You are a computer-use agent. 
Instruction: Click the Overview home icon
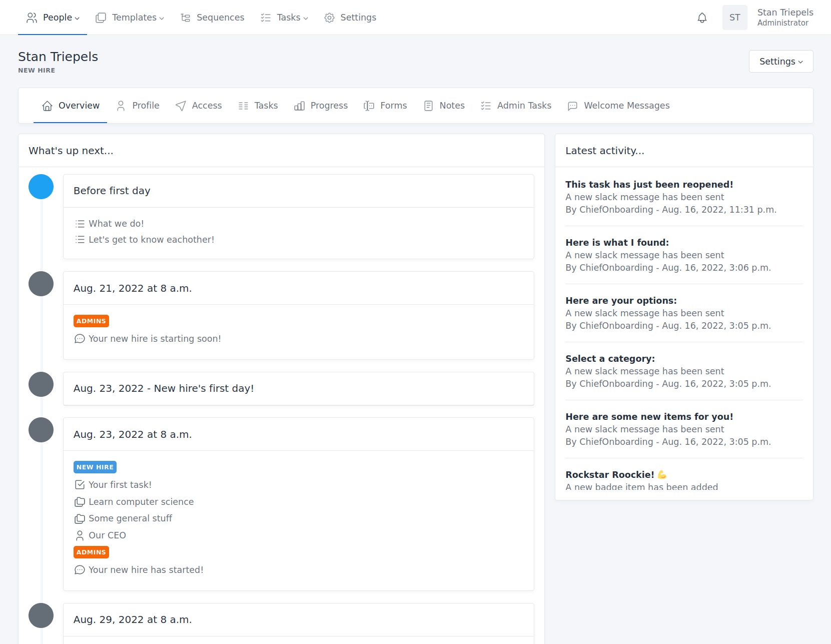[48, 106]
